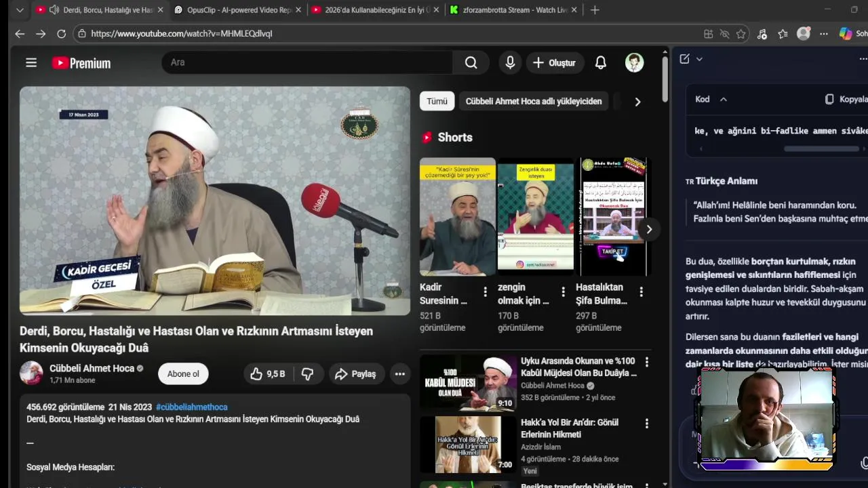Image resolution: width=868 pixels, height=488 pixels.
Task: Start voice search with microphone icon
Action: [510, 62]
